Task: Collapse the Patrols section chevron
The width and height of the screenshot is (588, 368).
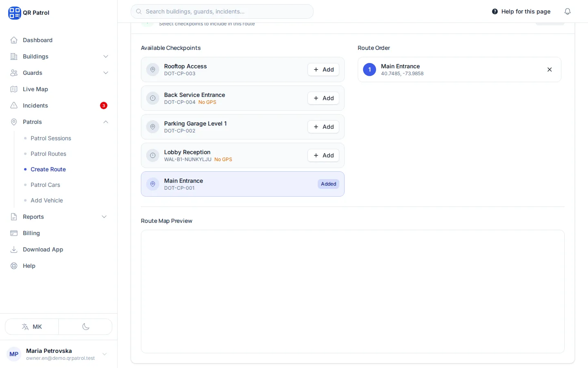Action: 106,122
